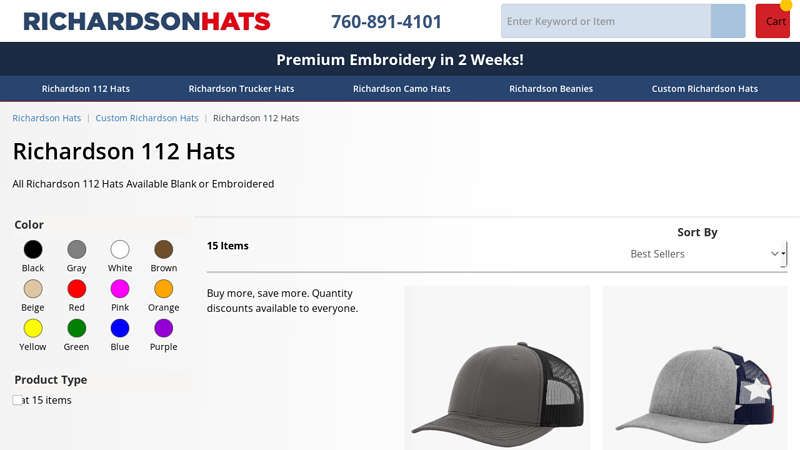Select the Purple color circle
Viewport: 800px width, 450px height.
click(164, 328)
